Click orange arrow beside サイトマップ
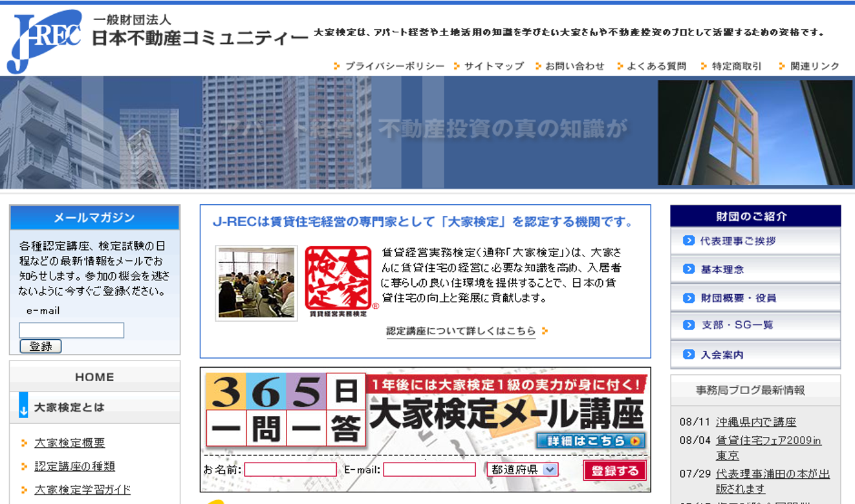Image resolution: width=855 pixels, height=504 pixels. click(x=457, y=66)
